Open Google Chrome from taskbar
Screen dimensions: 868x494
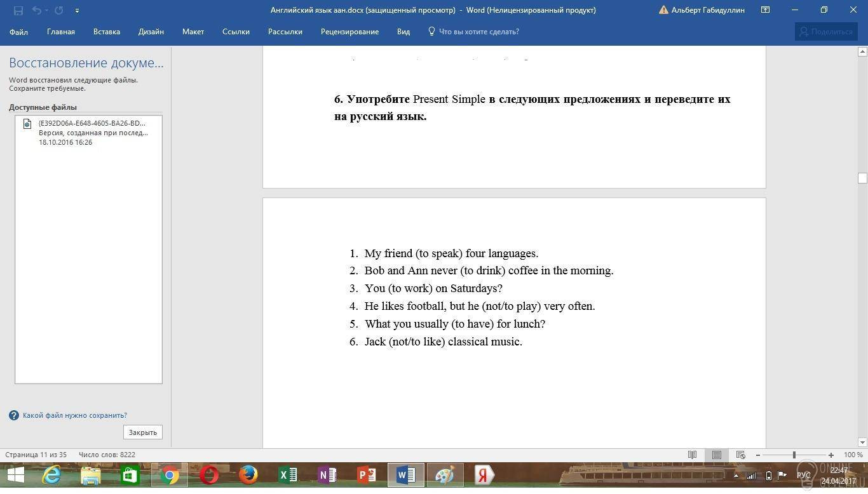(169, 475)
